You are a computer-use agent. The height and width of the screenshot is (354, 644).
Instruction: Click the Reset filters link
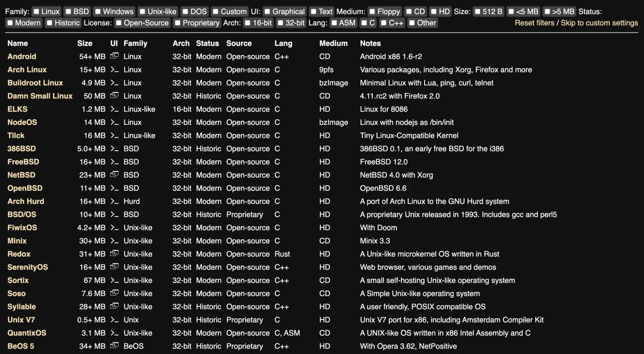pyautogui.click(x=534, y=23)
